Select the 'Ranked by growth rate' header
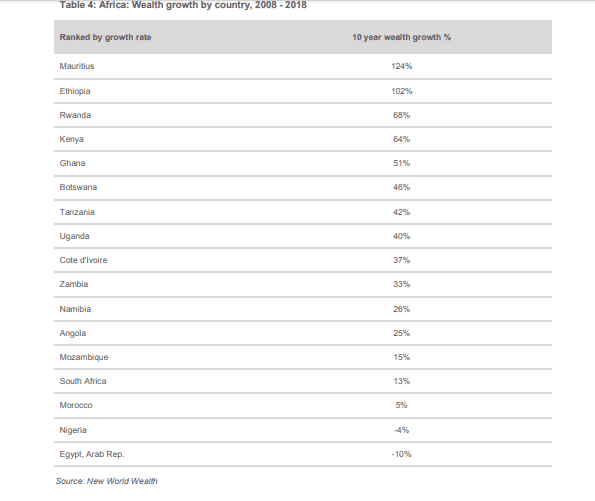The width and height of the screenshot is (595, 501). pyautogui.click(x=105, y=37)
